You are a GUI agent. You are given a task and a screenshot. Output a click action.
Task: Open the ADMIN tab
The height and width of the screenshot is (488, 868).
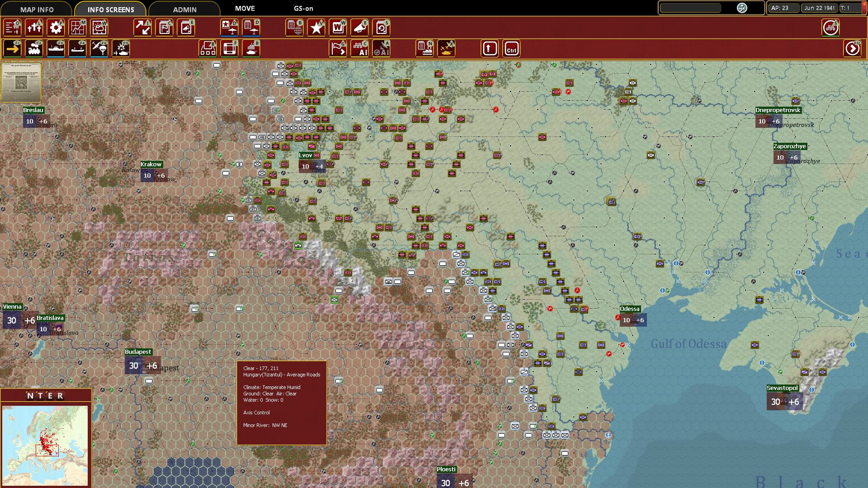click(x=184, y=9)
